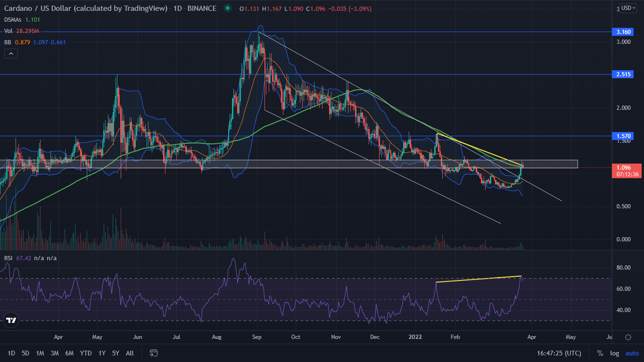Open the go-to-date calendar icon
Screen dimensions: 644x362
(x=153, y=353)
